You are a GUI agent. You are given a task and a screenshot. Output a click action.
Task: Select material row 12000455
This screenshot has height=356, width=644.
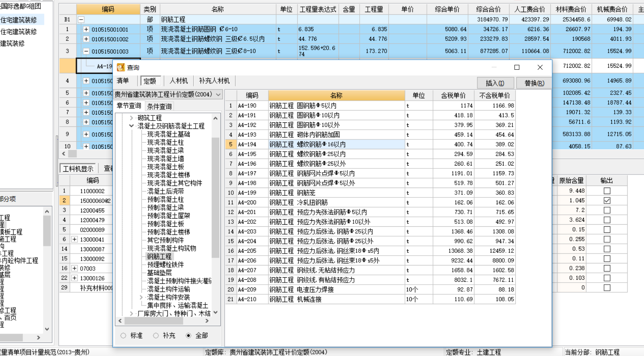point(92,210)
